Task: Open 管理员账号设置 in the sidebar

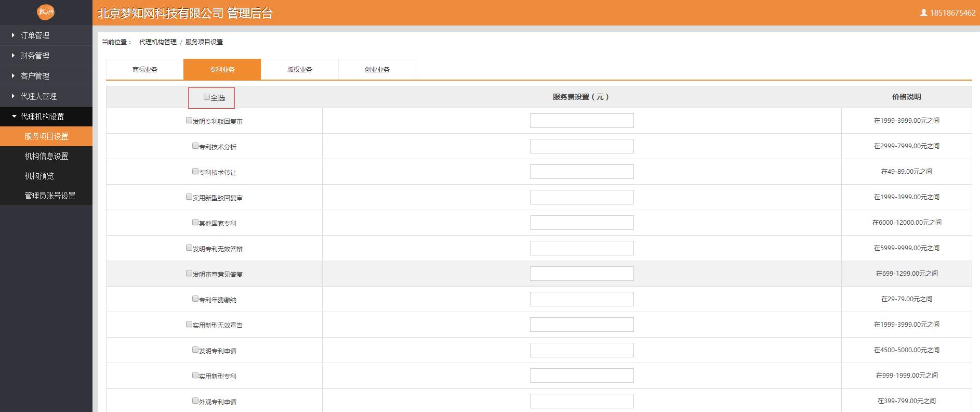Action: pyautogui.click(x=46, y=196)
